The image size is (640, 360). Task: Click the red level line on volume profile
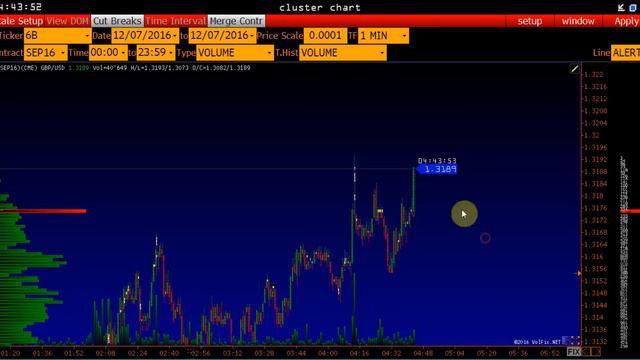coord(43,211)
